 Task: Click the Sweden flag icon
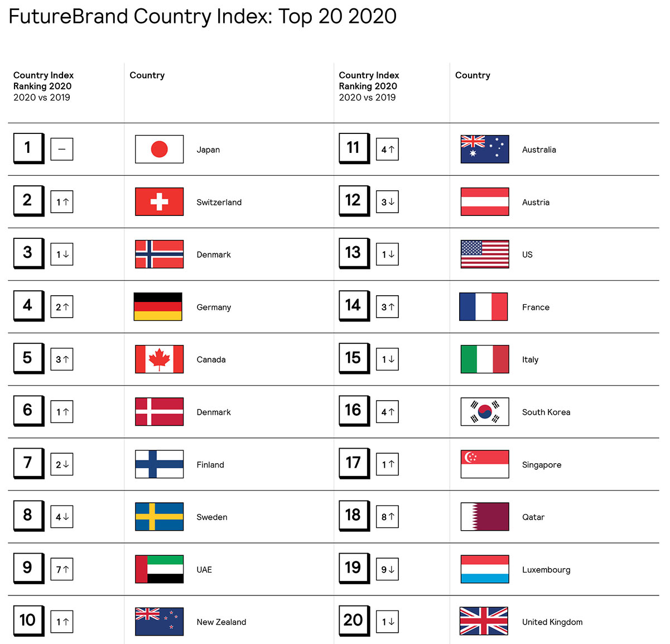pyautogui.click(x=159, y=516)
